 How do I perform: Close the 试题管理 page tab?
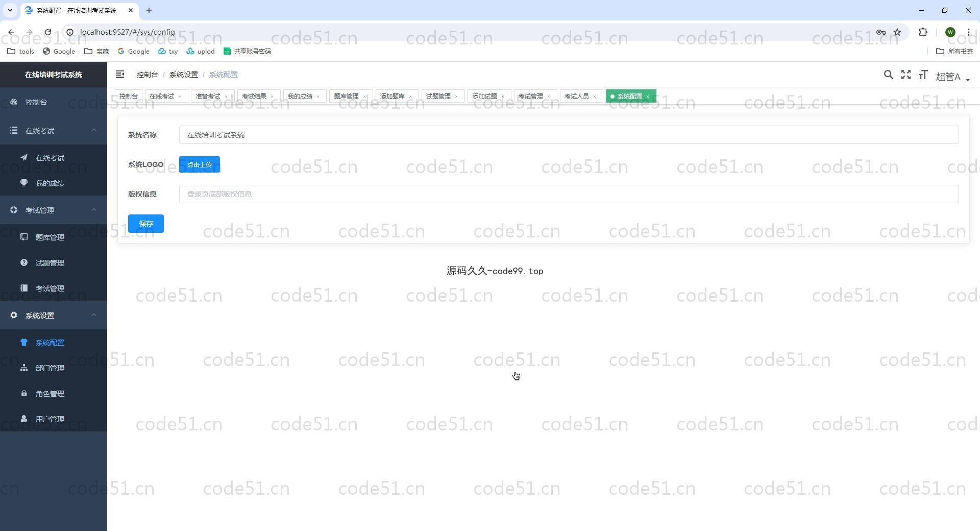tap(456, 96)
